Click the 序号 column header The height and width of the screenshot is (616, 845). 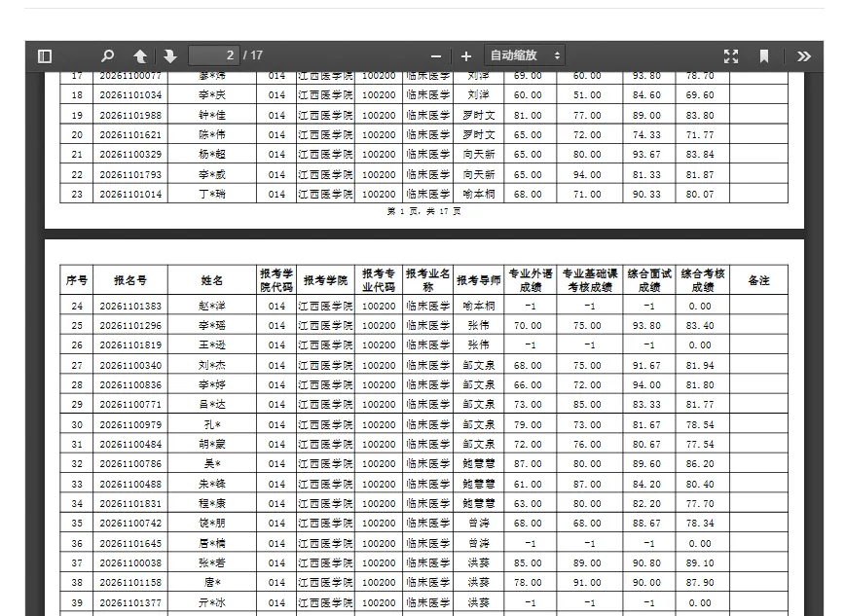point(77,280)
